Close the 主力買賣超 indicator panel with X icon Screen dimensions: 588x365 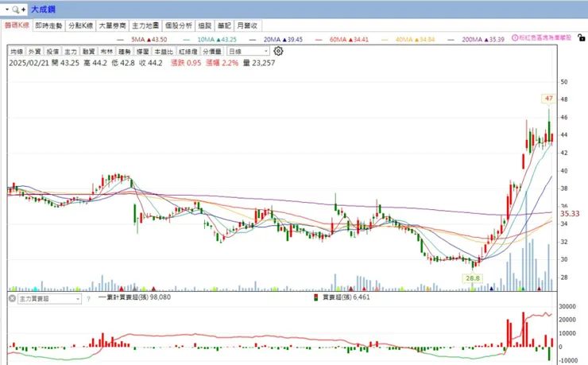click(x=12, y=299)
